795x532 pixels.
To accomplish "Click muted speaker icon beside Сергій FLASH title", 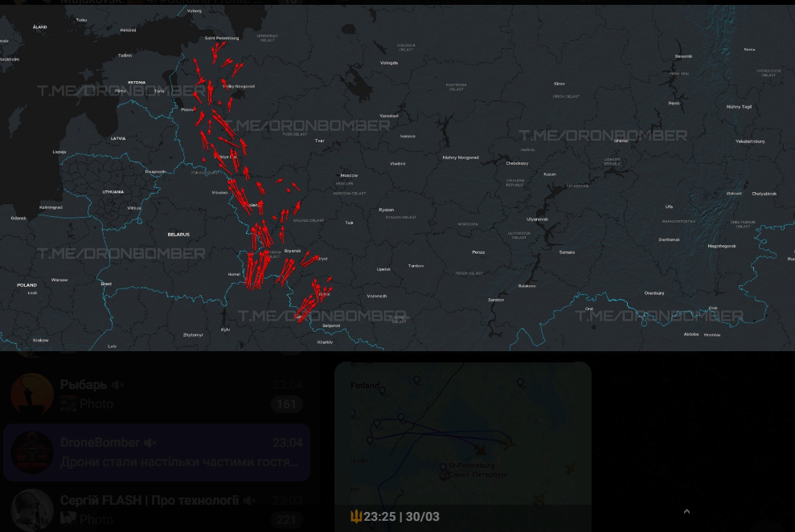I will [249, 501].
